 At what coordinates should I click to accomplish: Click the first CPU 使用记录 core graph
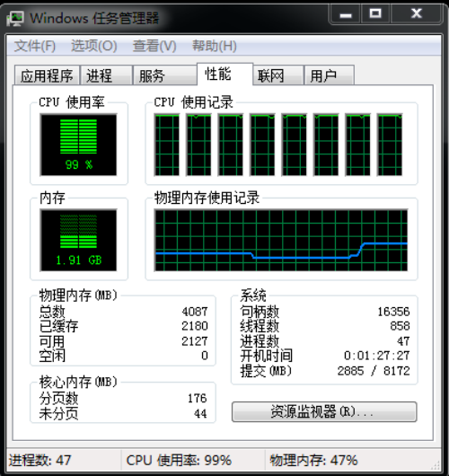pyautogui.click(x=167, y=145)
